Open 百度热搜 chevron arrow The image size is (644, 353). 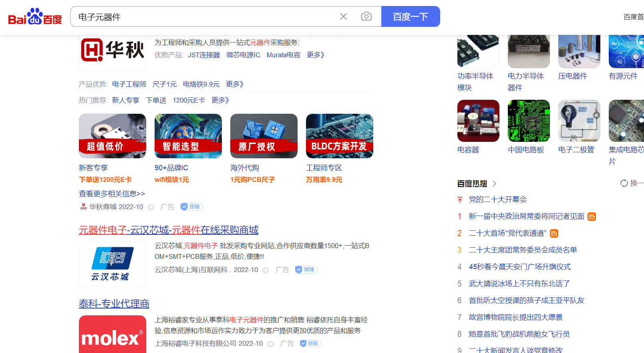click(x=494, y=184)
